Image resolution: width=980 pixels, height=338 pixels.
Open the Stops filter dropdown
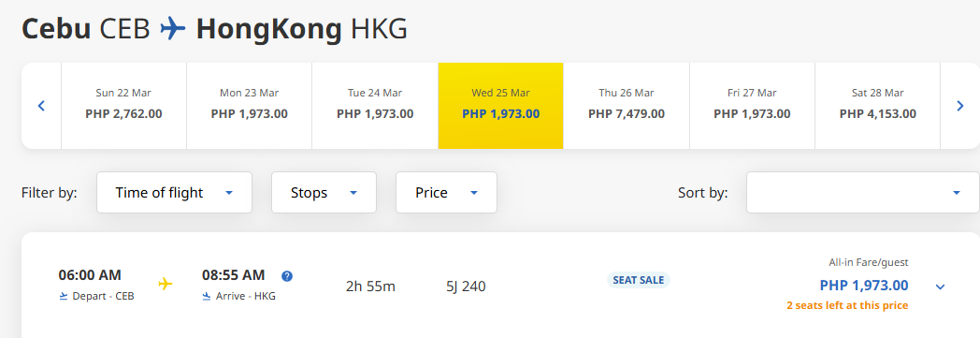coord(324,193)
